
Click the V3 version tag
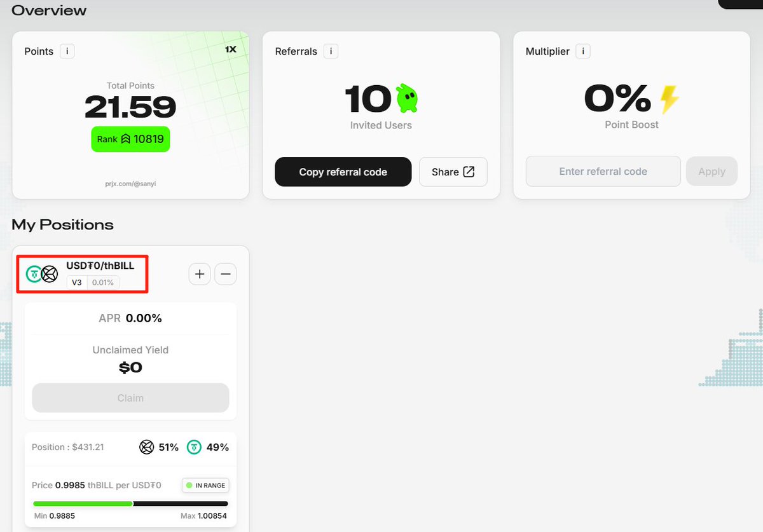[76, 282]
